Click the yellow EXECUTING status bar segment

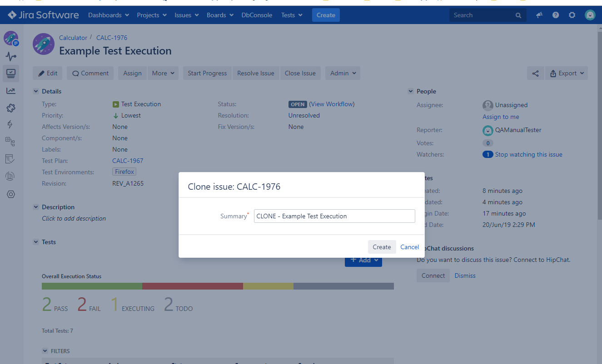coord(268,286)
